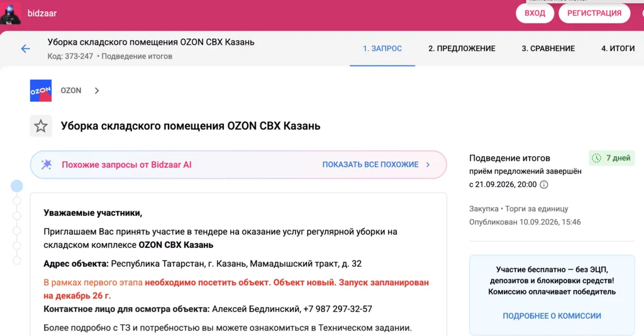Click the OZON company name link
This screenshot has width=644, height=336.
[70, 91]
